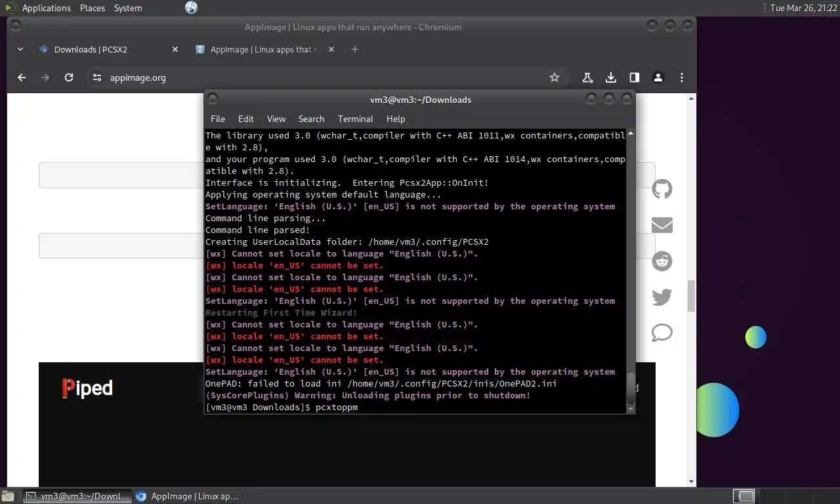Click terminal title vm3@vm3:~/Downloads
The image size is (840, 504).
(421, 100)
